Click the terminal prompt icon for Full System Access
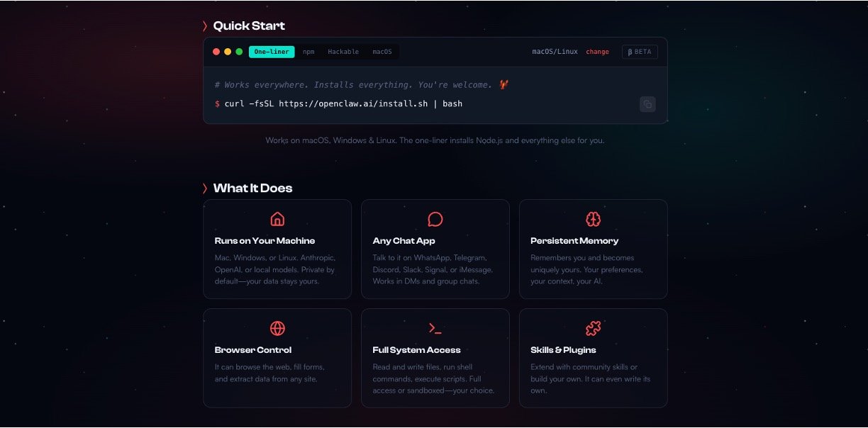Image resolution: width=868 pixels, height=428 pixels. click(x=435, y=328)
